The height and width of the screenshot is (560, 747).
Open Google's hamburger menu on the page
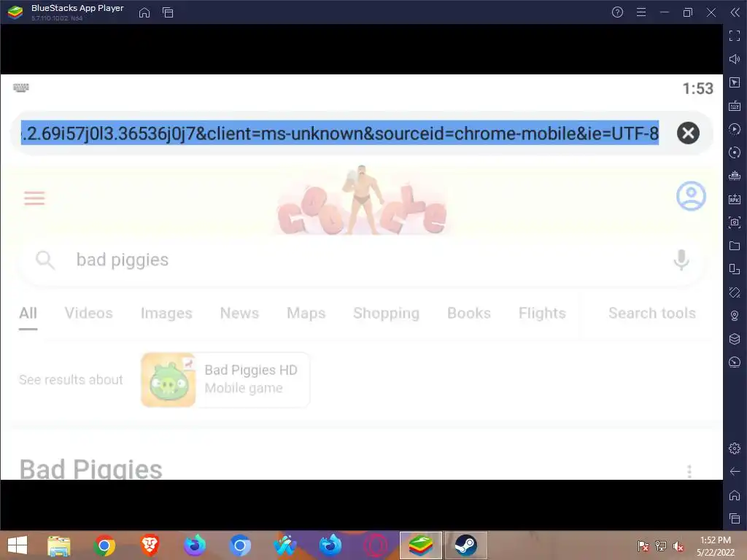click(x=34, y=198)
